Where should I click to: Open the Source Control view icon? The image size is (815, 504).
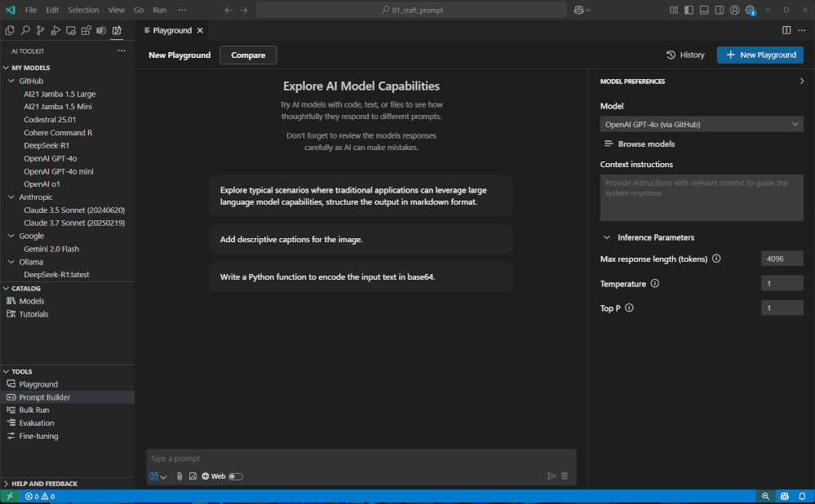coord(40,31)
